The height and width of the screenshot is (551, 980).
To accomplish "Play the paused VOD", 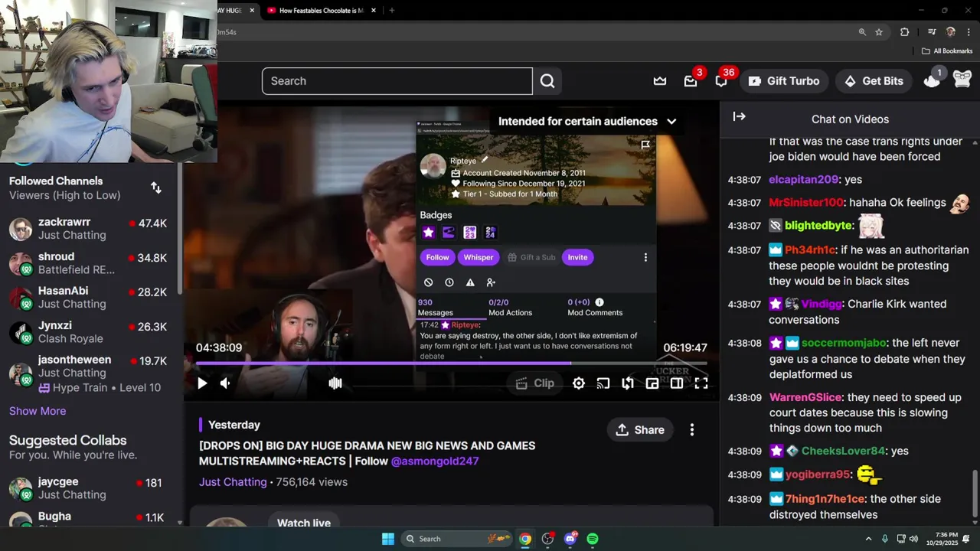I will (202, 383).
